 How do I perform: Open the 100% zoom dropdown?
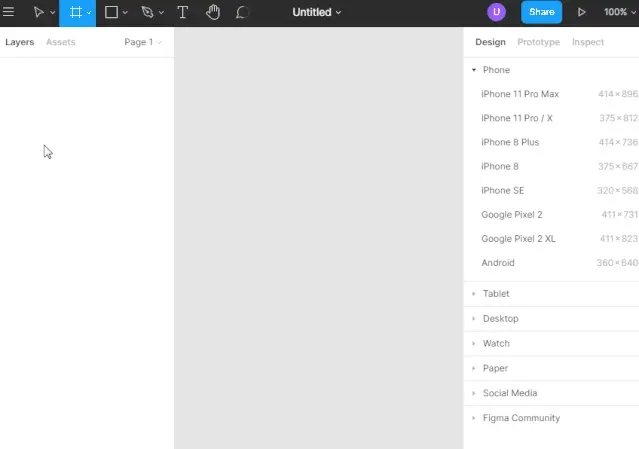click(619, 12)
